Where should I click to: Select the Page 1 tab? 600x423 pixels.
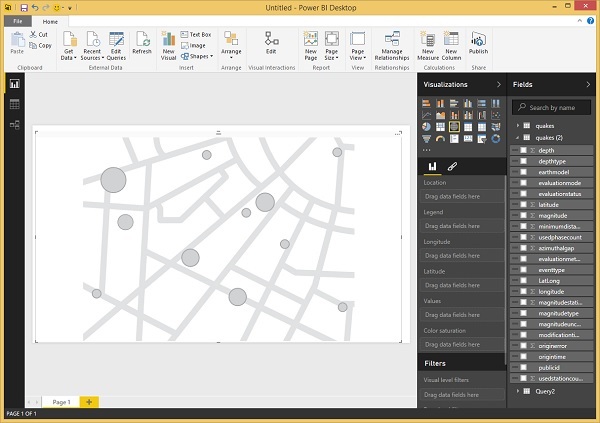point(61,401)
